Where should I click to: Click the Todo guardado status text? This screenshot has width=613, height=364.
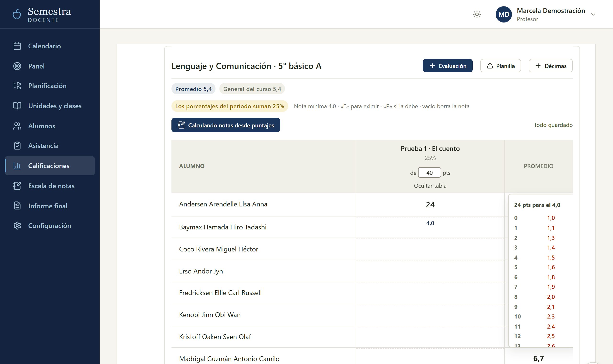[x=553, y=125]
